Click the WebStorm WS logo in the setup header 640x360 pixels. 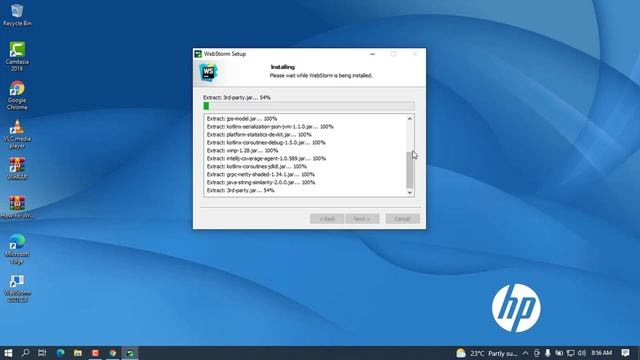click(208, 72)
